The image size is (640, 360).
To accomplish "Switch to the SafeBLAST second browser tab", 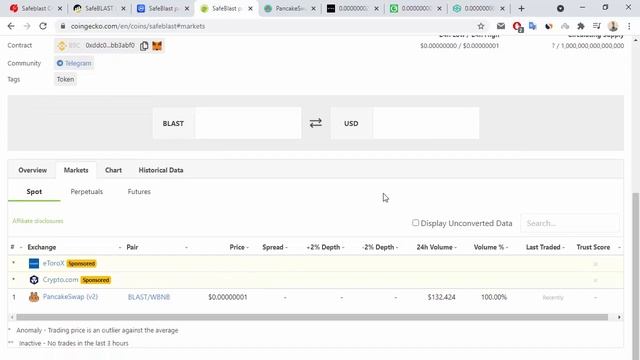I will 100,8.
